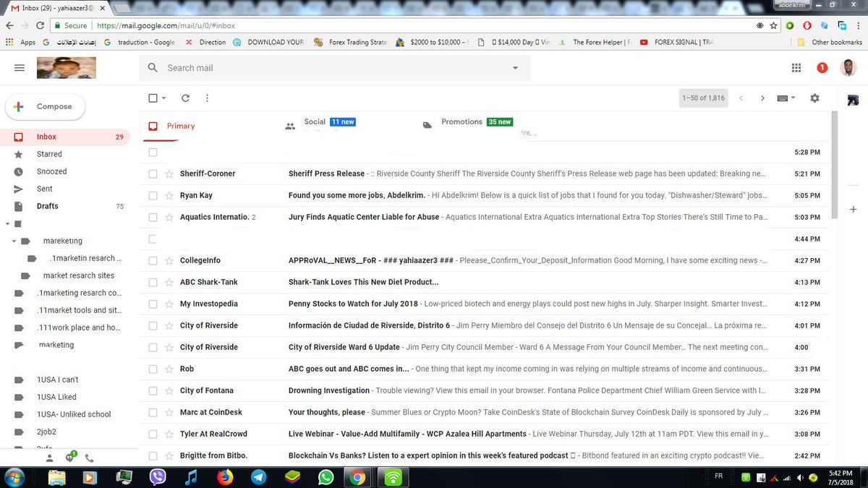The image size is (868, 488).
Task: Open the input tools keyboard dropdown
Action: 786,98
